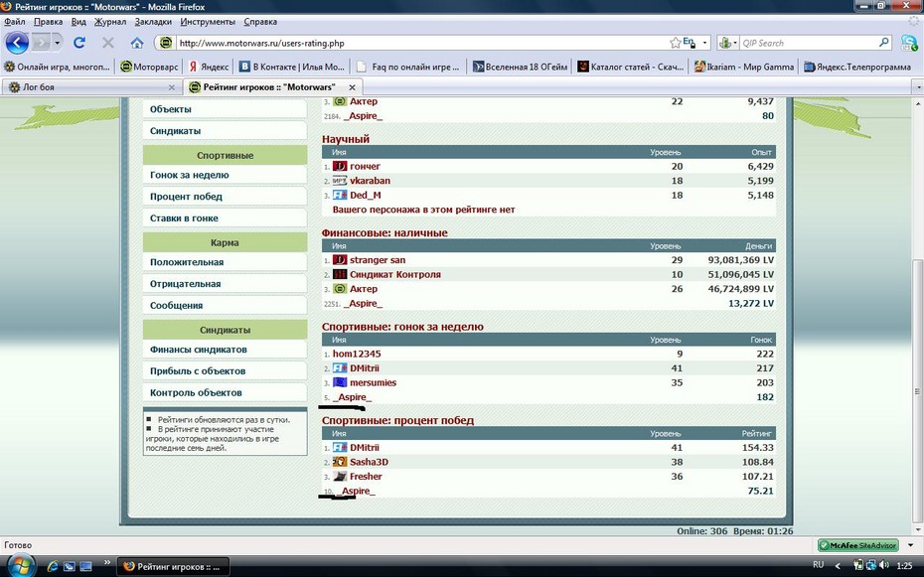The height and width of the screenshot is (577, 924).
Task: Close the Рейтинг игроков tab
Action: 352,87
